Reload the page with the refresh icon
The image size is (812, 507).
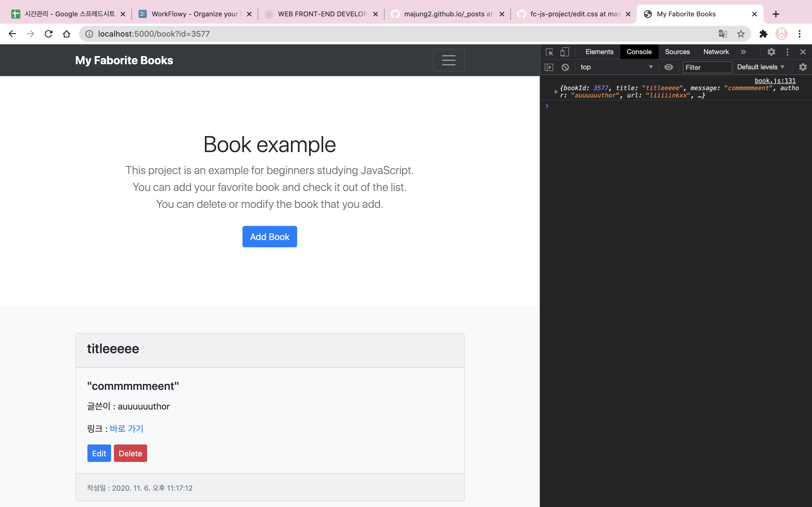(x=49, y=34)
